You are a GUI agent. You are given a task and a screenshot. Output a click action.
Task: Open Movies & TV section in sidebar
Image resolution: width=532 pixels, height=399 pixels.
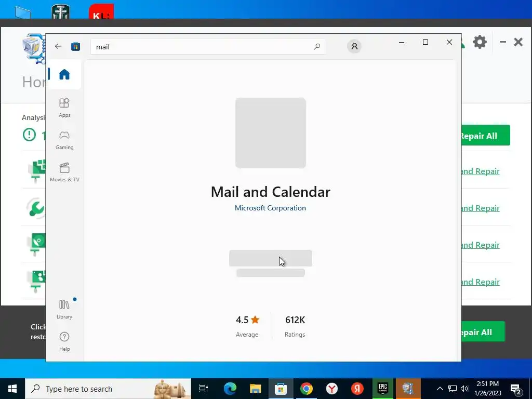click(64, 172)
